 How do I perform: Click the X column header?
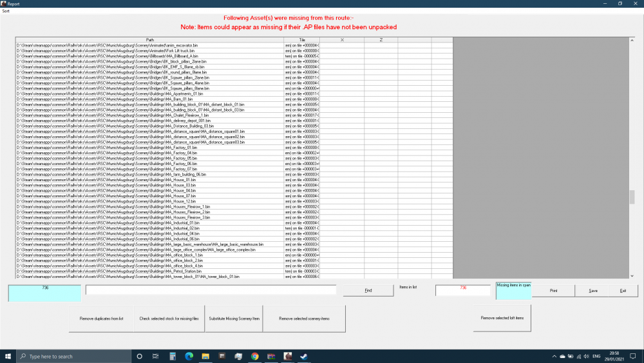tap(342, 40)
